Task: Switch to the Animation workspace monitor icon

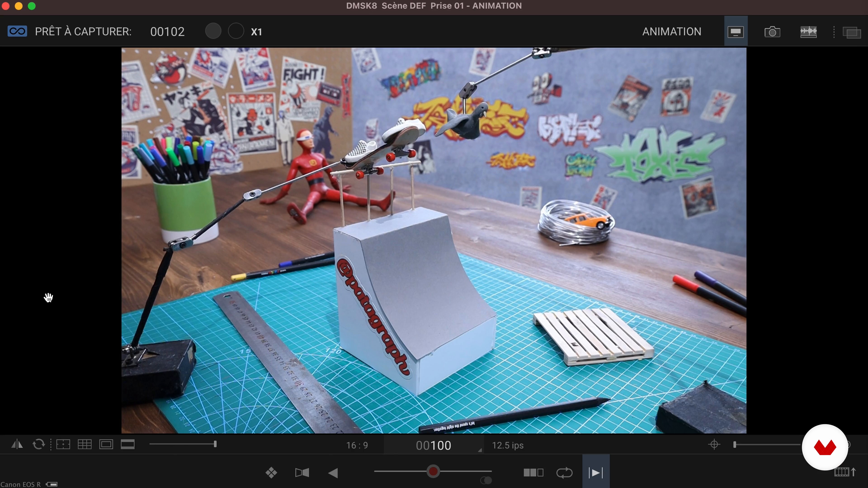Action: [x=736, y=32]
